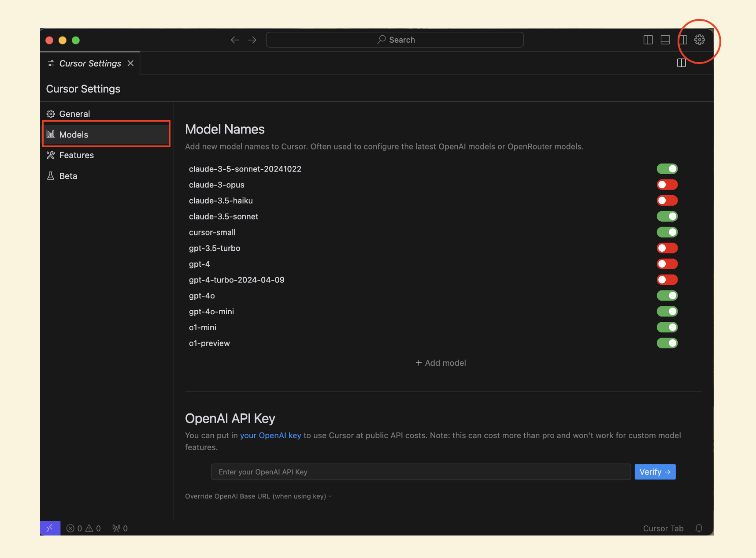This screenshot has width=756, height=558.
Task: Select the Cursor Settings tab
Action: (90, 63)
